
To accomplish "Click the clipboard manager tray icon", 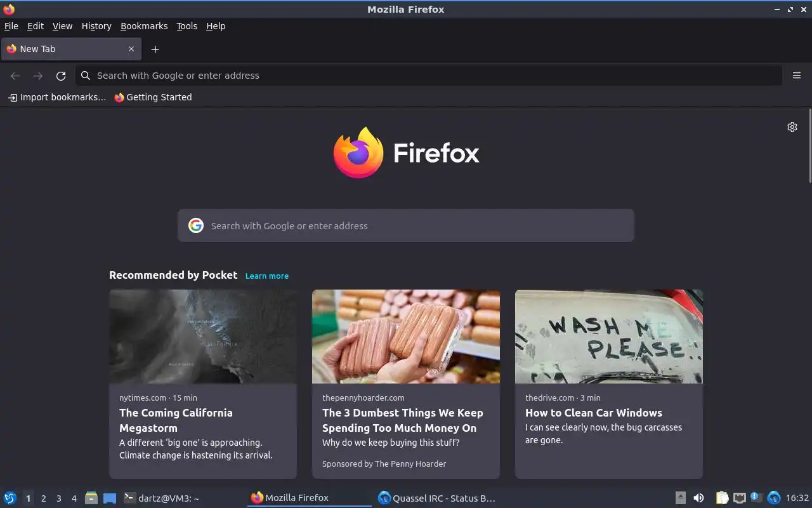I will coord(723,498).
